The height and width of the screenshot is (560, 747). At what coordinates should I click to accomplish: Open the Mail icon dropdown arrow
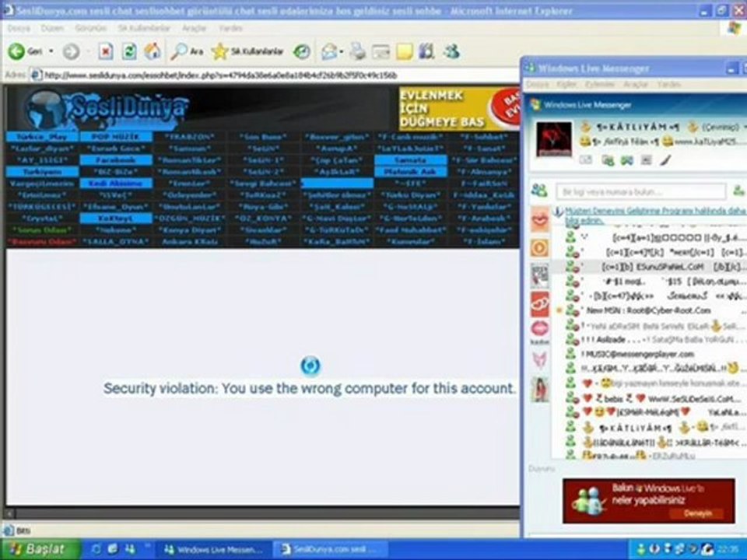tap(341, 52)
